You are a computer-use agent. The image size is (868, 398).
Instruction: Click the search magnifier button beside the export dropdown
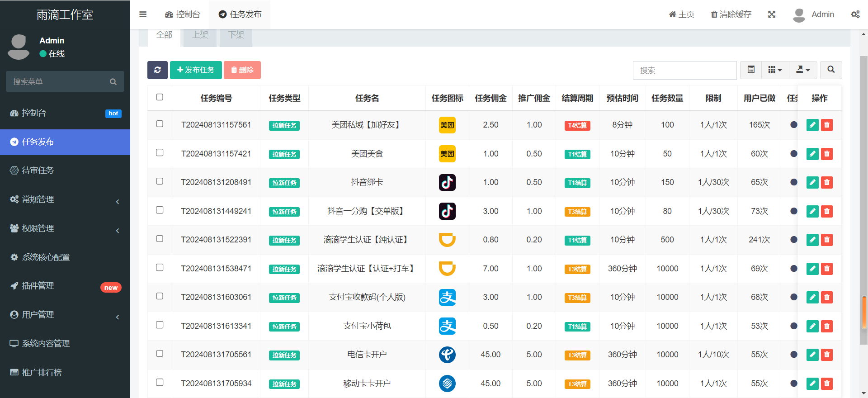(x=831, y=70)
